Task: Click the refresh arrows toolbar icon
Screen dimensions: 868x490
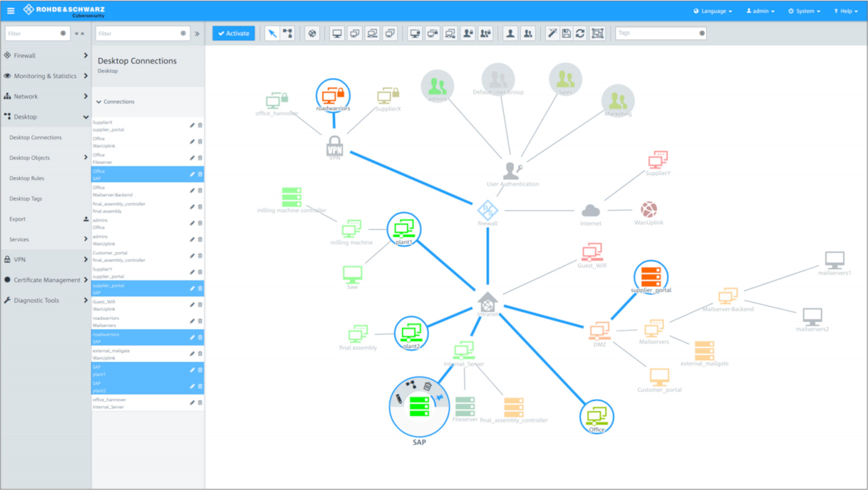Action: (580, 33)
